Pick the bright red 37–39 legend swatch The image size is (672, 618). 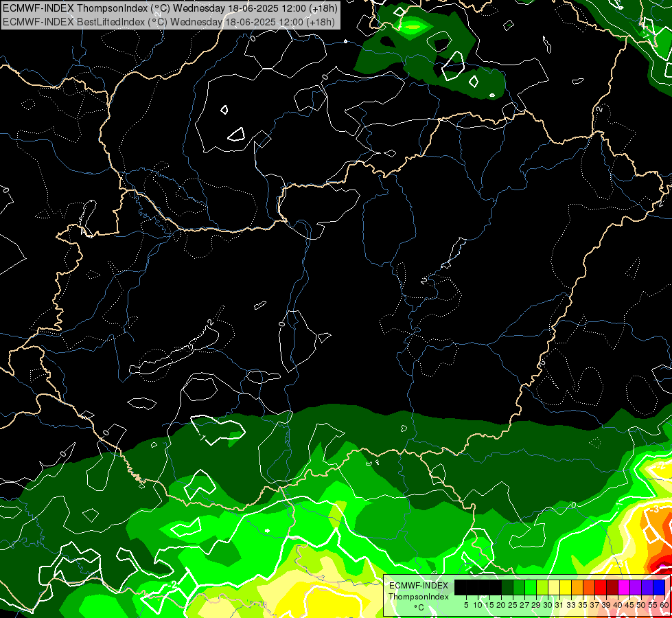[x=601, y=588]
